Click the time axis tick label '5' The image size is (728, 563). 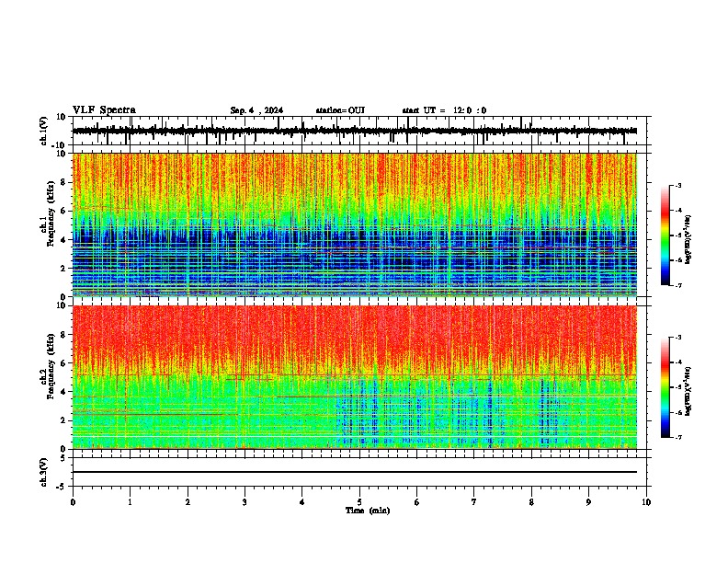(359, 502)
